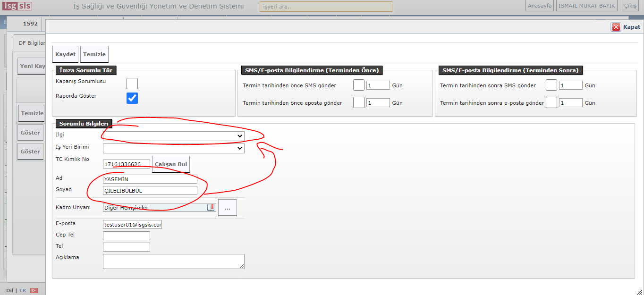
Task: Click the Çalışan Bul button
Action: tap(170, 164)
